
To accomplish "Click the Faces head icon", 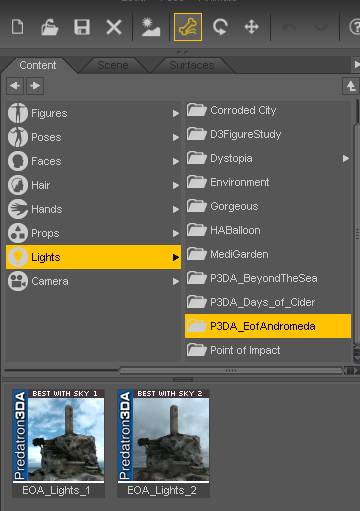I will click(18, 161).
